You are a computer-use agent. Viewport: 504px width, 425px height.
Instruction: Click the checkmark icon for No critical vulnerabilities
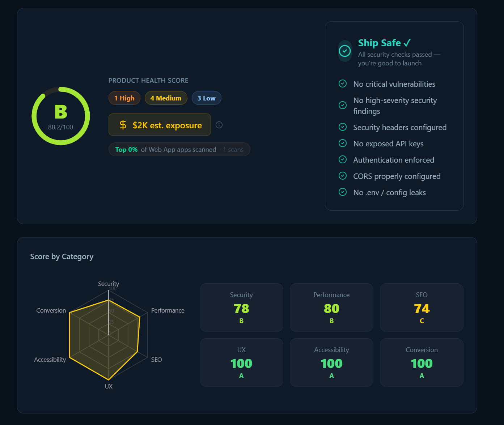click(343, 83)
